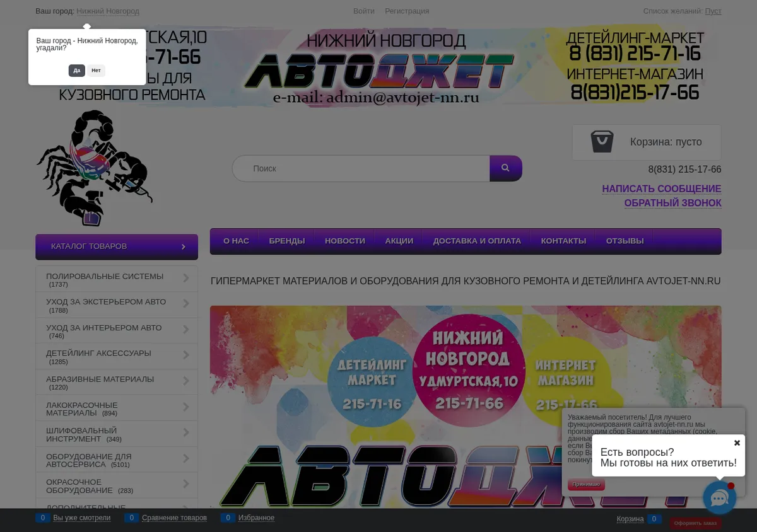Image resolution: width=757 pixels, height=532 pixels.
Task: Open the 'Сравнение товаров' link in bottom bar
Action: pos(174,518)
